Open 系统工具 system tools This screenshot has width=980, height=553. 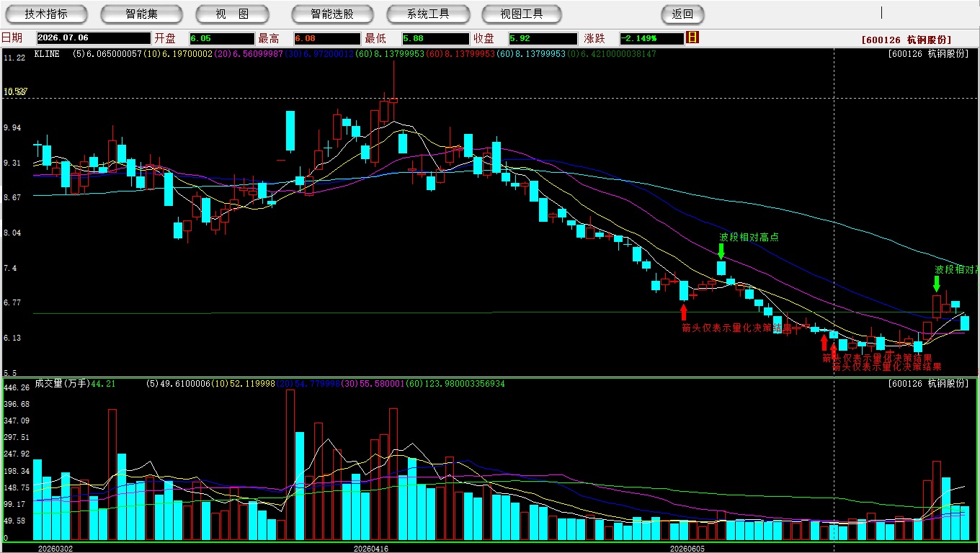click(428, 14)
